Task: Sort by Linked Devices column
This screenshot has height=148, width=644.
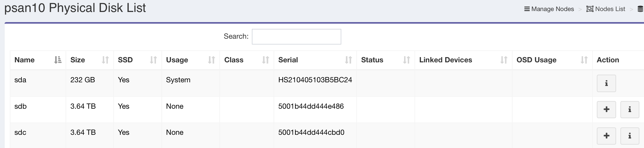Action: 504,60
